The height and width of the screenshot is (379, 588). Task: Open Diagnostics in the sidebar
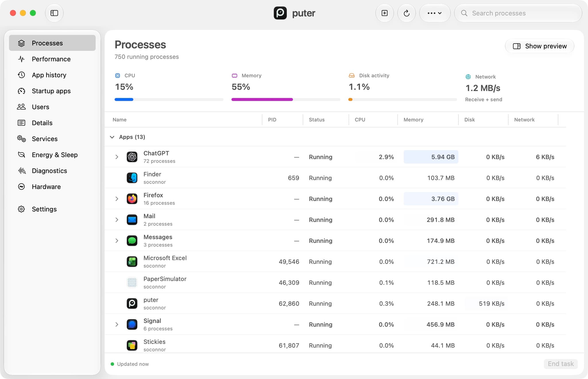(52, 171)
